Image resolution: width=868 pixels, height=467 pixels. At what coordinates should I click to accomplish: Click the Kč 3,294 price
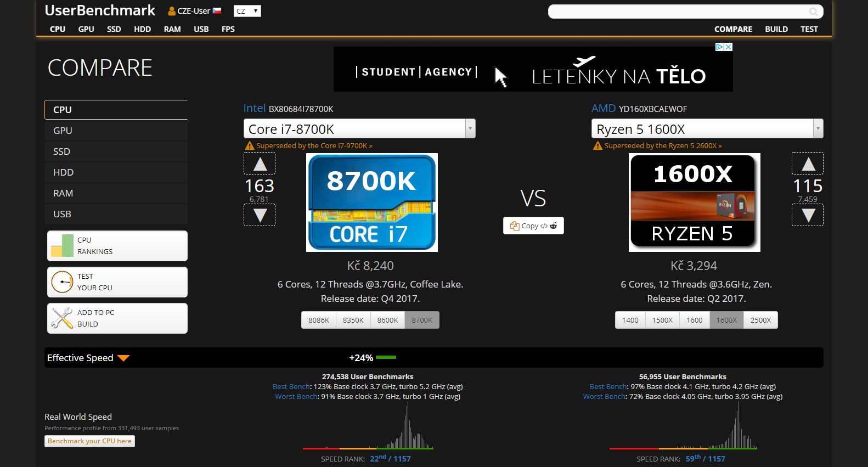[x=694, y=266]
